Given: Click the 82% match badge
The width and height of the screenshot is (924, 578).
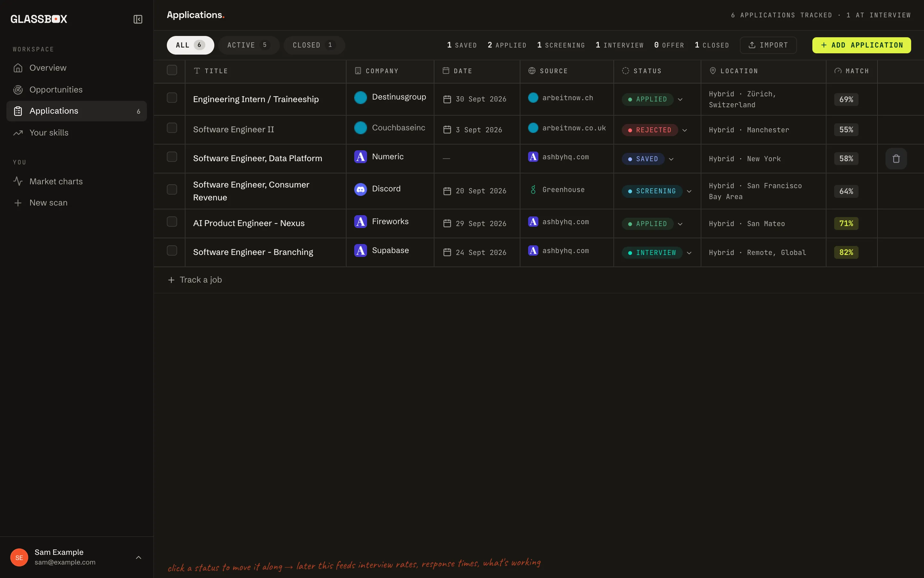Looking at the screenshot, I should point(846,252).
